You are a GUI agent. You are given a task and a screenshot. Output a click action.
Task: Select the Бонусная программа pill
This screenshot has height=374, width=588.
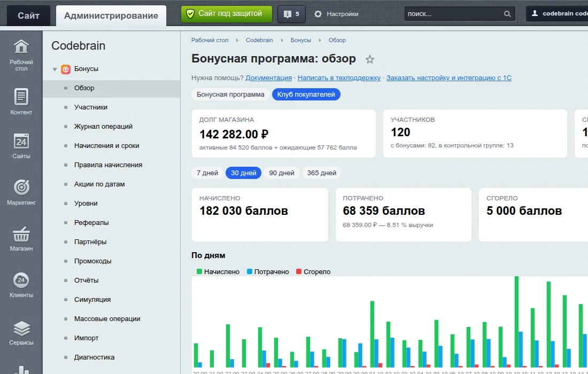coord(230,95)
